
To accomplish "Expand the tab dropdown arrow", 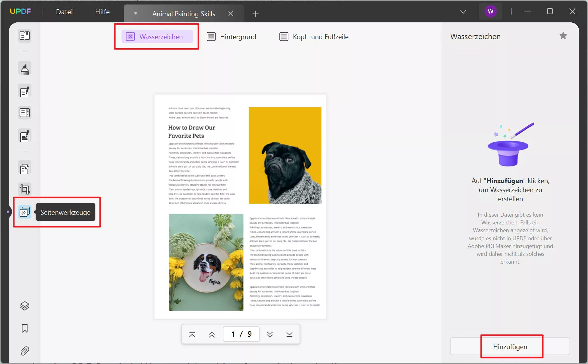I will coord(136,14).
